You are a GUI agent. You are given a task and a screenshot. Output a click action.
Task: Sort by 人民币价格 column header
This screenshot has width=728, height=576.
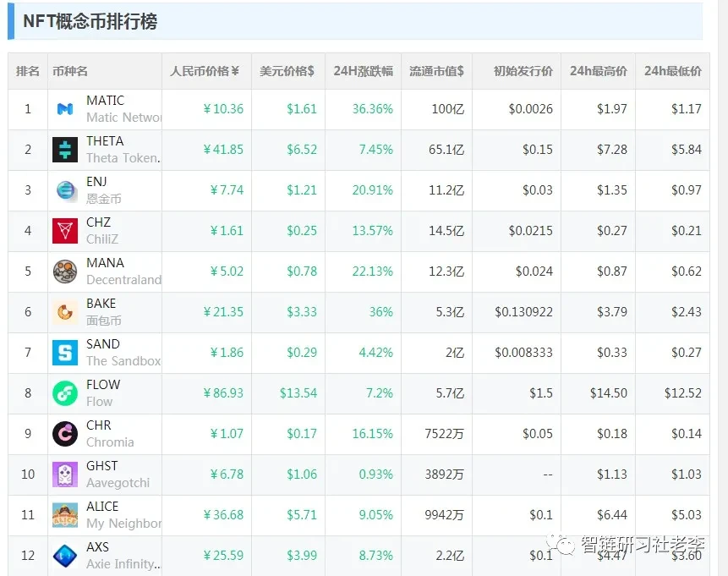pos(205,71)
